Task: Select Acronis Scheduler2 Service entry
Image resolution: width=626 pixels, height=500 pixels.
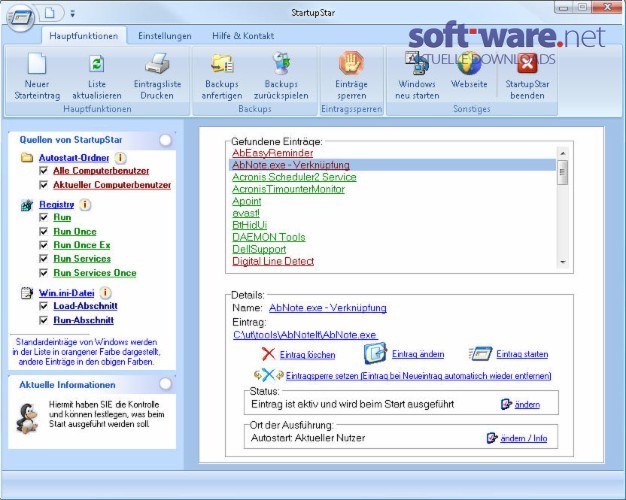Action: 294,177
